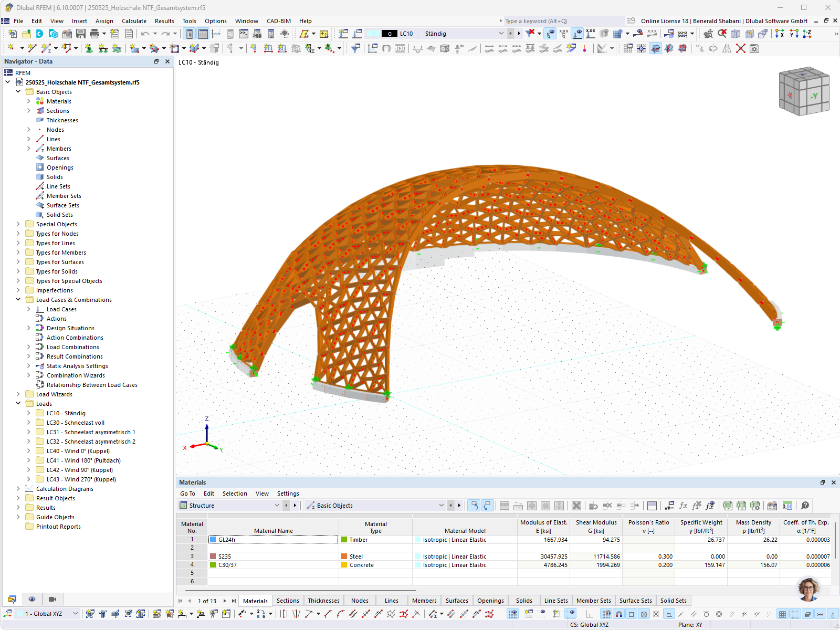Click the red color swatch of material S235
This screenshot has height=630, width=840.
pos(213,556)
